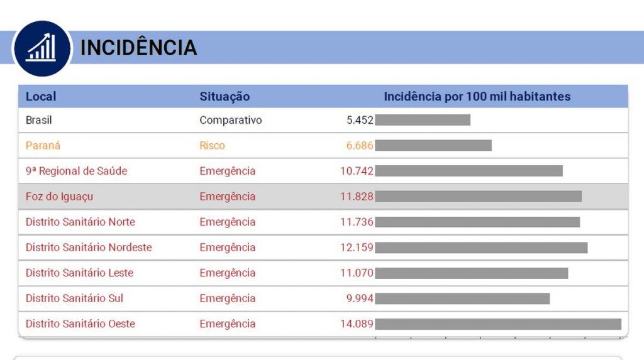This screenshot has height=360, width=644.
Task: Click the Distrito Sanitário Oeste incidence bar
Action: [x=497, y=324]
